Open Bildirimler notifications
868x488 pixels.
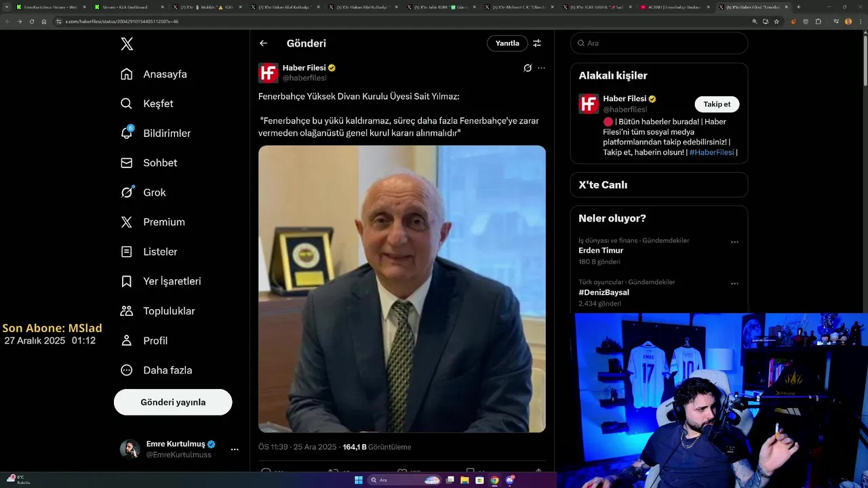(155, 134)
